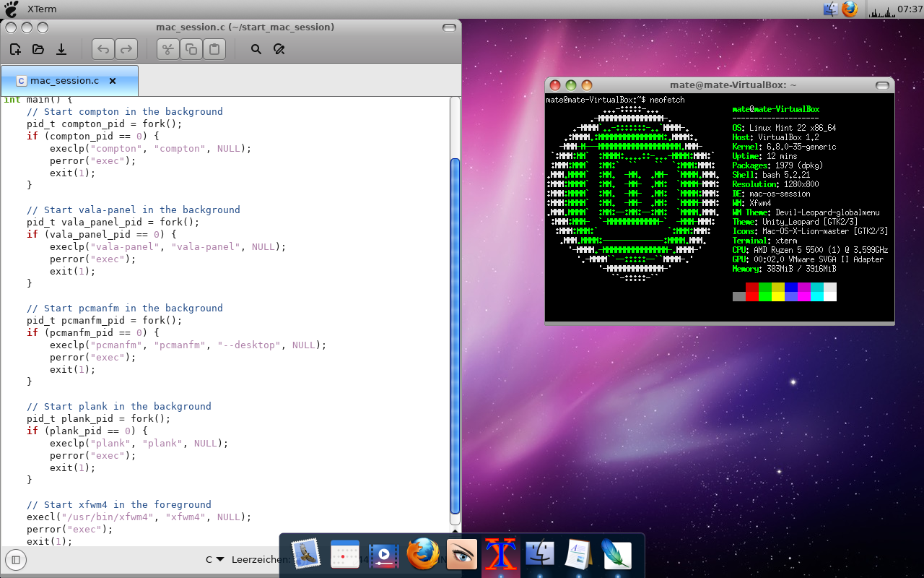Create a new document via the toolbar icon
The height and width of the screenshot is (578, 924).
tap(14, 49)
